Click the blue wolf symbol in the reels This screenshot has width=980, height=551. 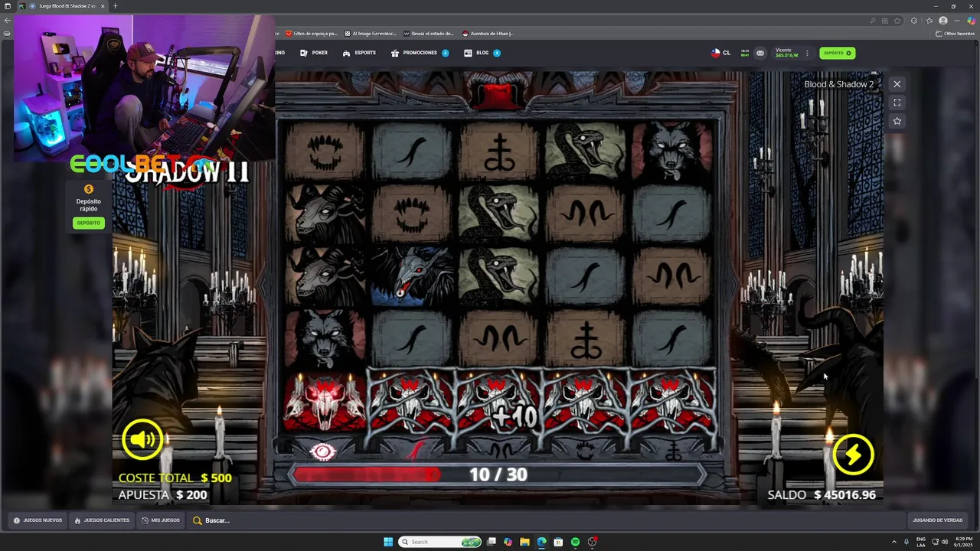(411, 276)
